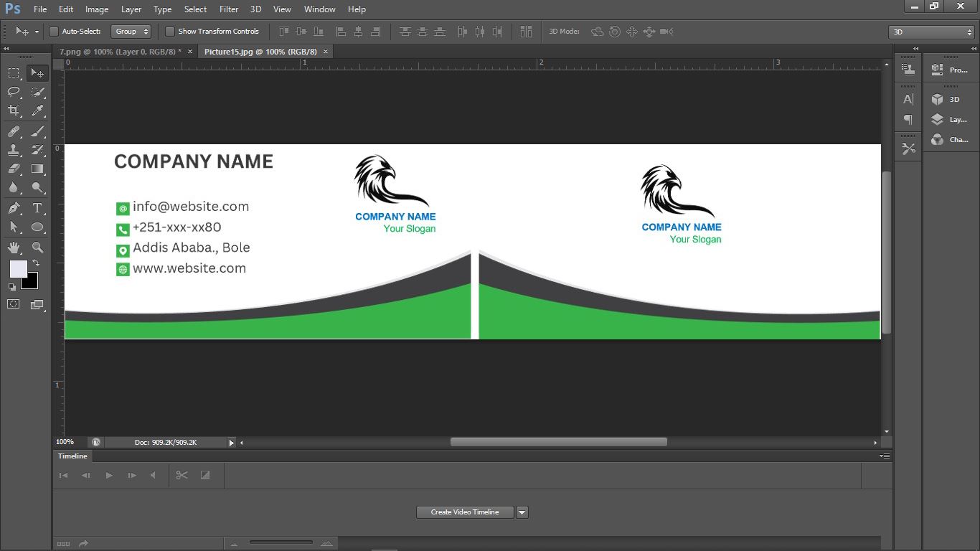Expand the tools panel double arrow
980x551 pixels.
(x=6, y=49)
